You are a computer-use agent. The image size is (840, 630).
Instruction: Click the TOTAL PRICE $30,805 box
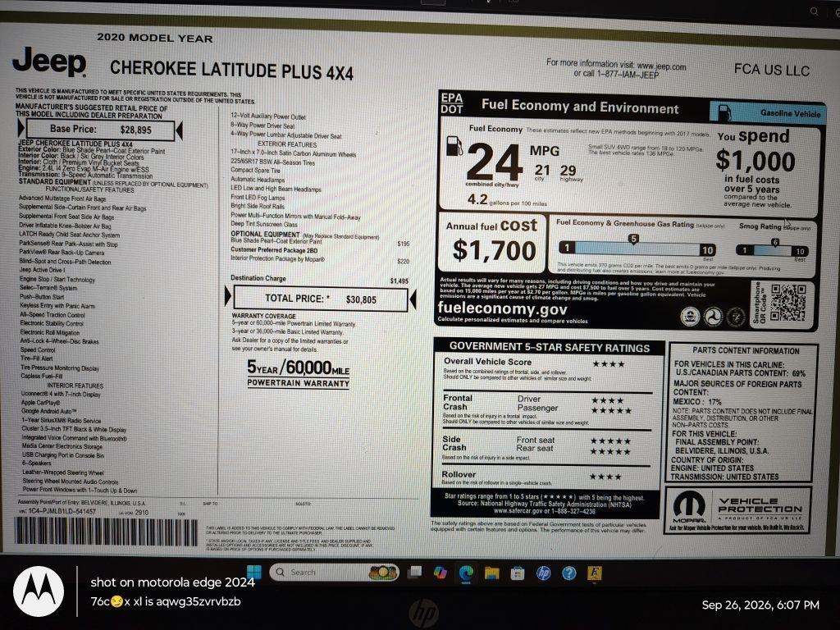[321, 299]
